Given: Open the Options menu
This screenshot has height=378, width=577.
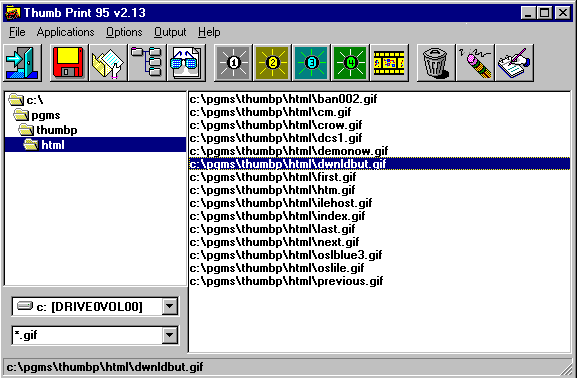Looking at the screenshot, I should pyautogui.click(x=124, y=32).
